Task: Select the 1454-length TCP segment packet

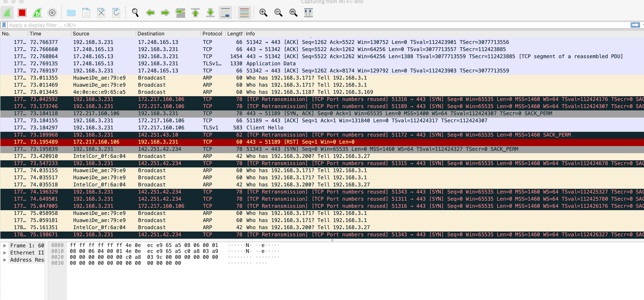Action: click(x=322, y=56)
